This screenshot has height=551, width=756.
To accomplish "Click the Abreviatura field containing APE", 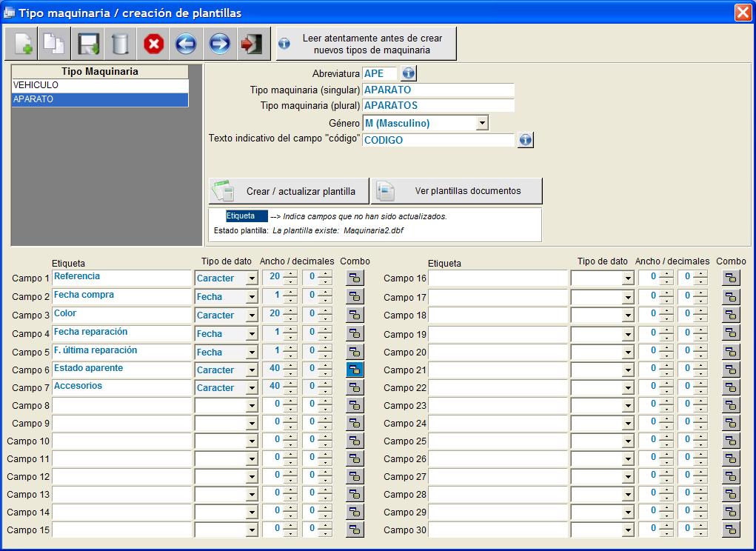I will click(379, 74).
